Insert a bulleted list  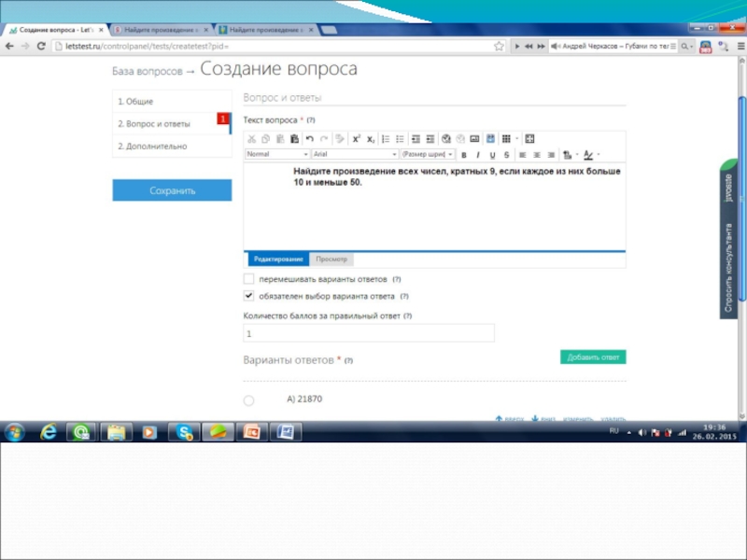[400, 139]
